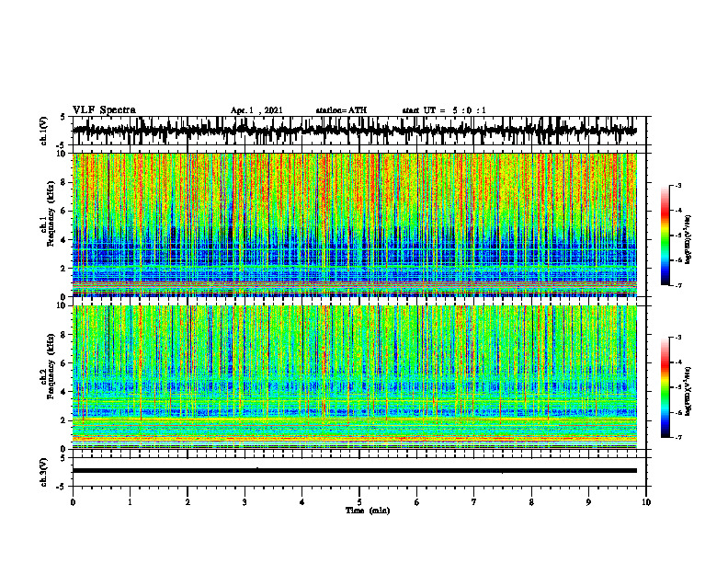This screenshot has width=728, height=563.
Task: Select the ch.1 spectrogram panel
Action: (355, 224)
